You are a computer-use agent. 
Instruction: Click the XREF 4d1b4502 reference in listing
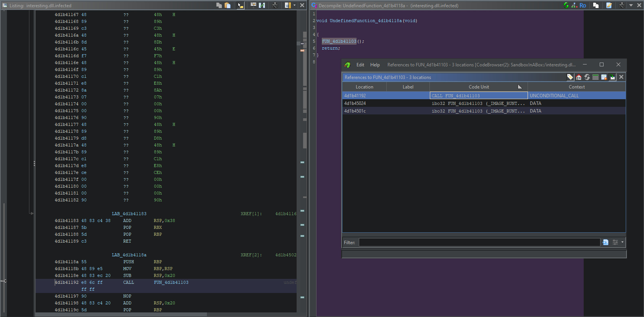[286, 255]
